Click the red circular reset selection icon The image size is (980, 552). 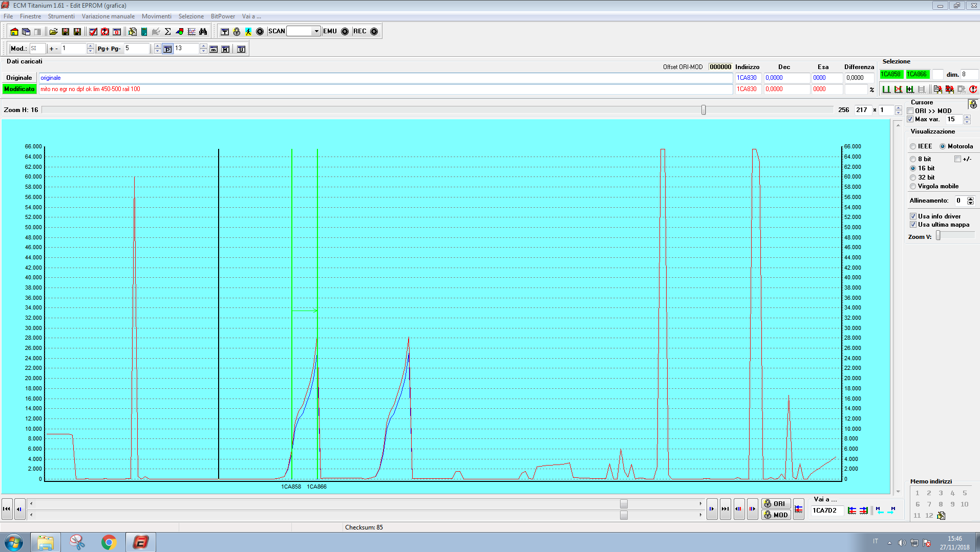[x=973, y=90]
